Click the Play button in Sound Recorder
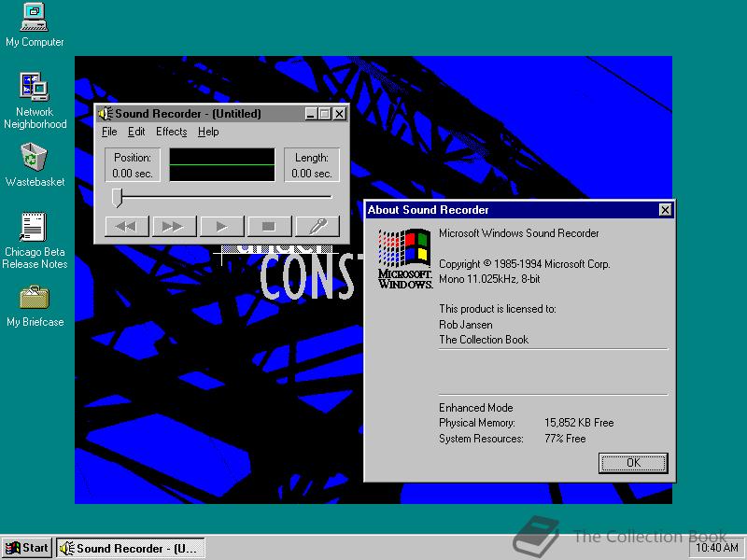The width and height of the screenshot is (747, 560). click(x=222, y=226)
